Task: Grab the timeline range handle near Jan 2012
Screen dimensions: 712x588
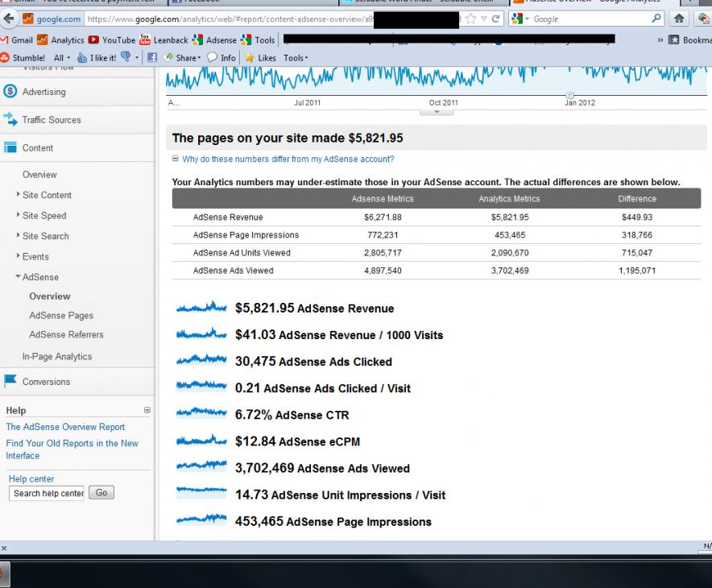Action: point(570,95)
